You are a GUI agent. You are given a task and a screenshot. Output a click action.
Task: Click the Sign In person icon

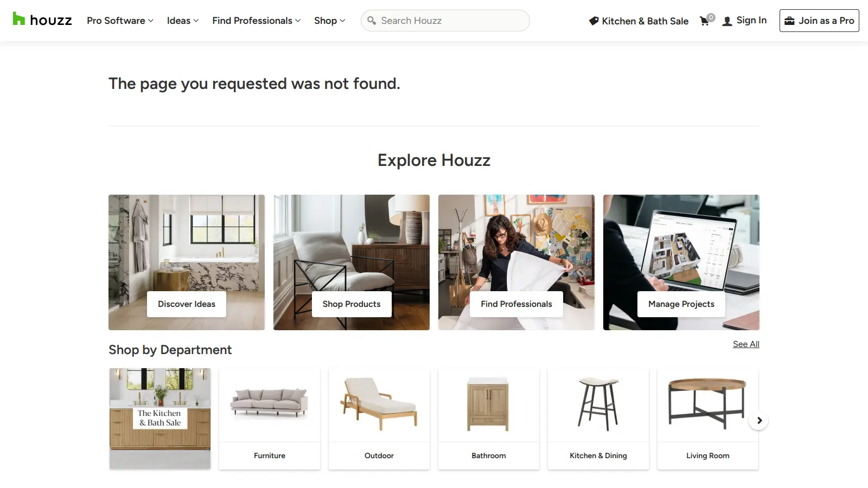coord(726,21)
